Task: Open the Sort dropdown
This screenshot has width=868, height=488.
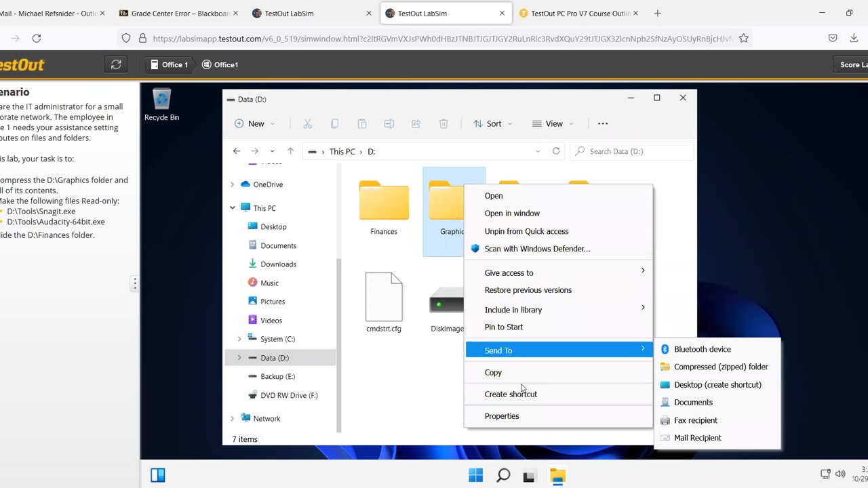Action: click(x=493, y=123)
